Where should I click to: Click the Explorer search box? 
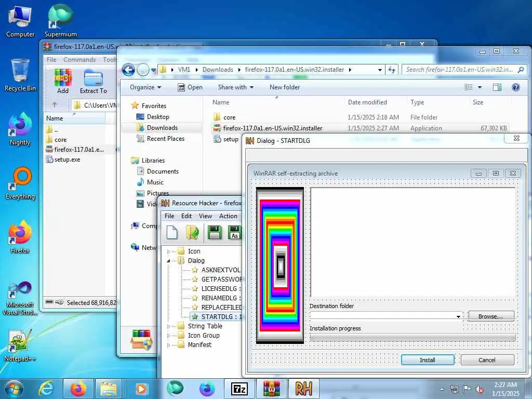(464, 70)
